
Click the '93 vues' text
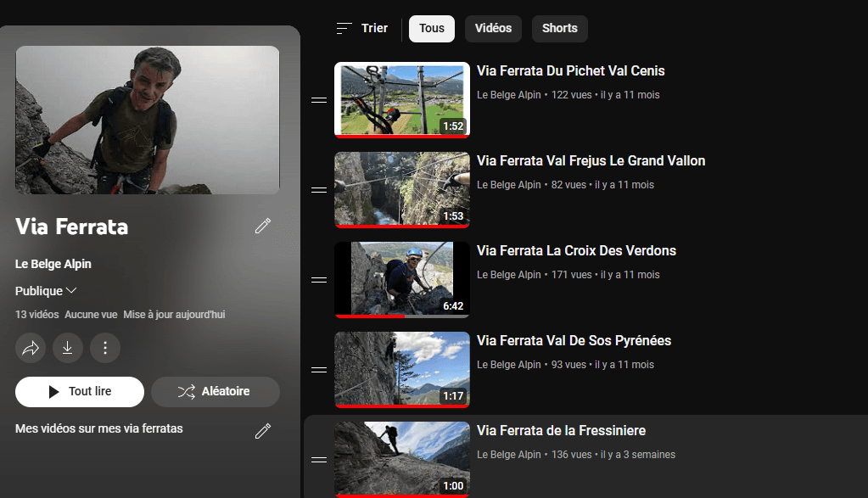point(568,365)
